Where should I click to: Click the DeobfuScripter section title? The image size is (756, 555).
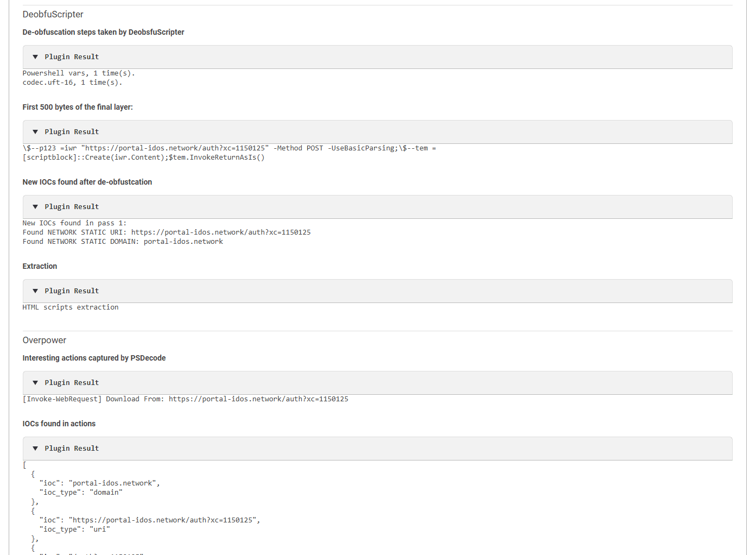tap(53, 15)
